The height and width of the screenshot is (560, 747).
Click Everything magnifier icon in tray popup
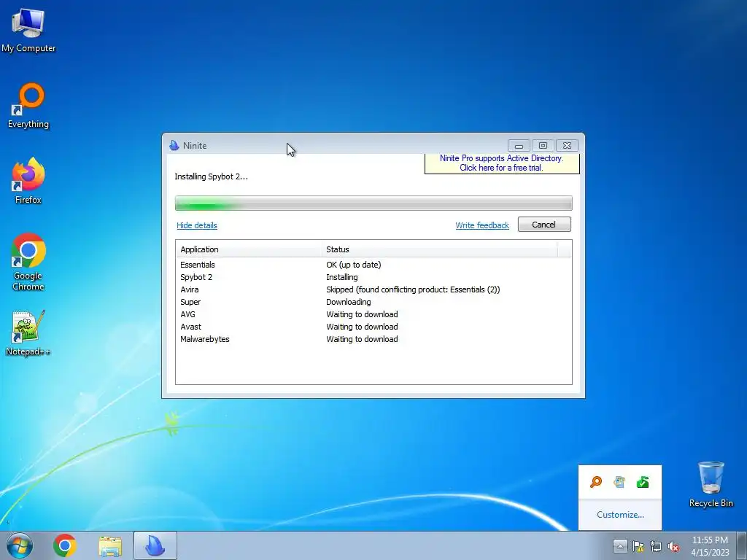coord(595,482)
